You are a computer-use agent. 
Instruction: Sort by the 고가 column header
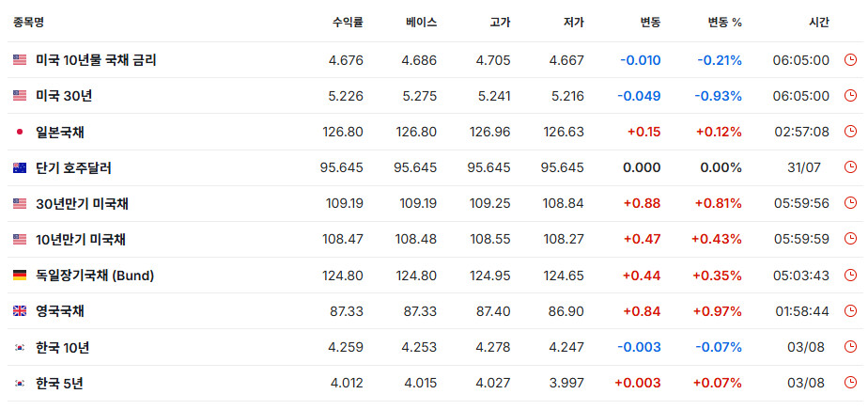(x=500, y=23)
